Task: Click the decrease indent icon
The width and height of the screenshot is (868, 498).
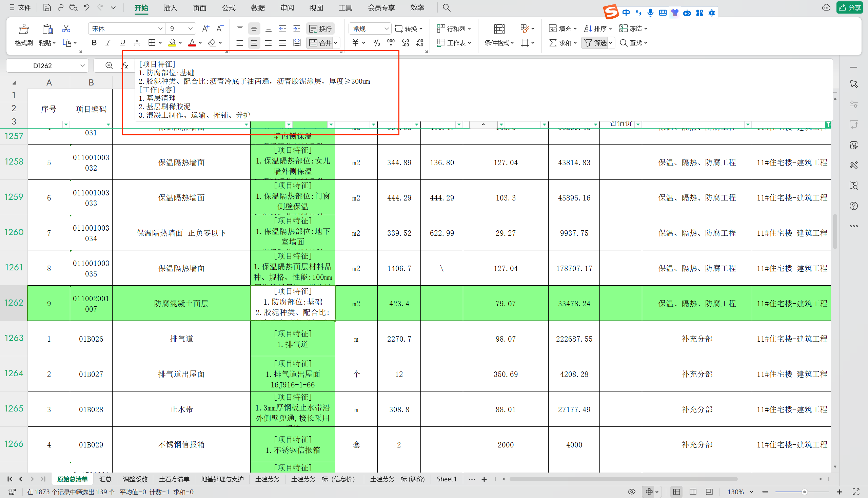Action: tap(282, 29)
